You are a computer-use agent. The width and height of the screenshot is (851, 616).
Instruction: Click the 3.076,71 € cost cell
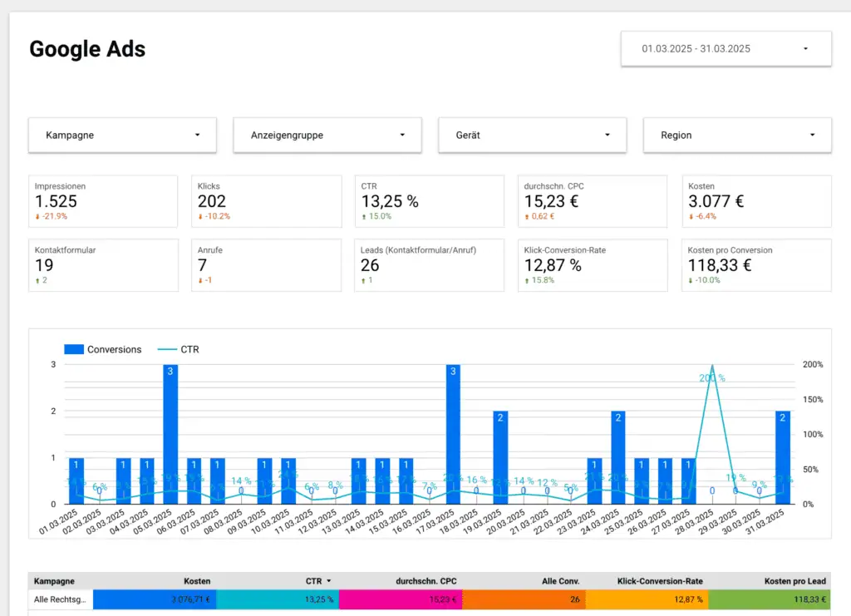(155, 599)
